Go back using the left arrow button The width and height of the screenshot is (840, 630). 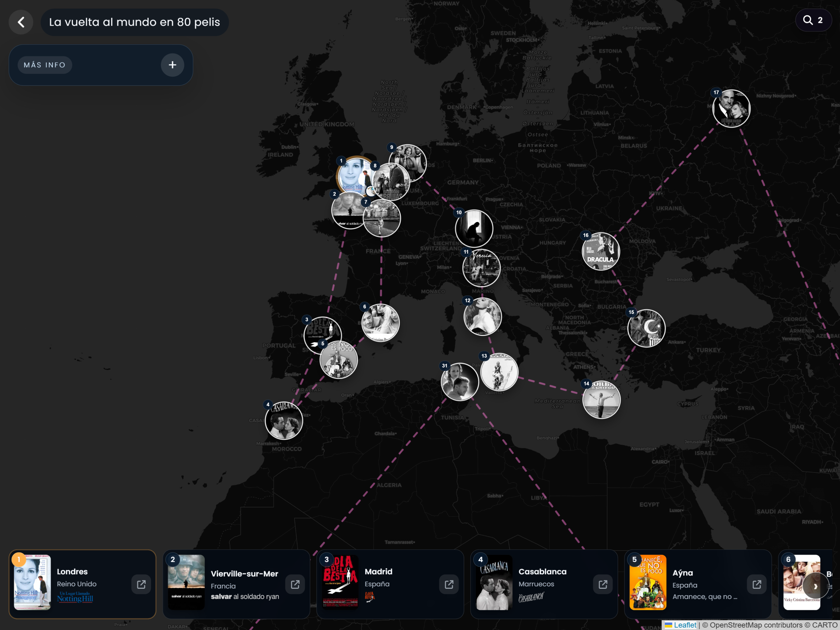[21, 22]
